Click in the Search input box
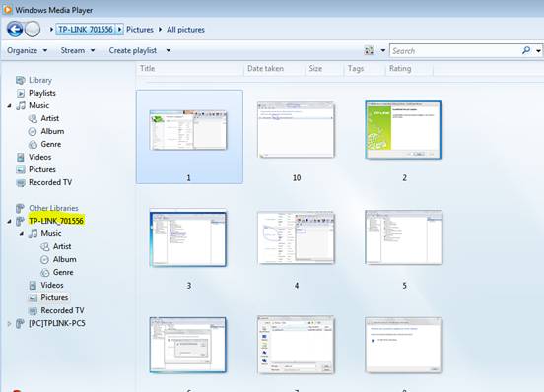The width and height of the screenshot is (544, 392). point(455,51)
